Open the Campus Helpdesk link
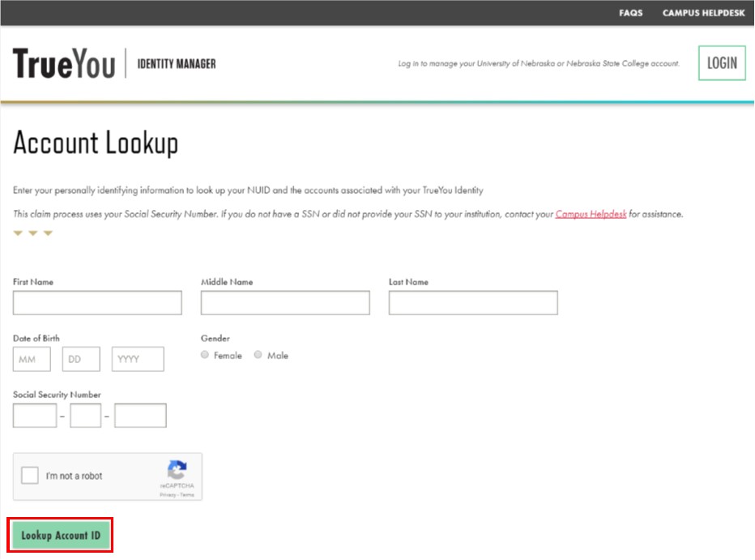The width and height of the screenshot is (755, 560). (590, 214)
